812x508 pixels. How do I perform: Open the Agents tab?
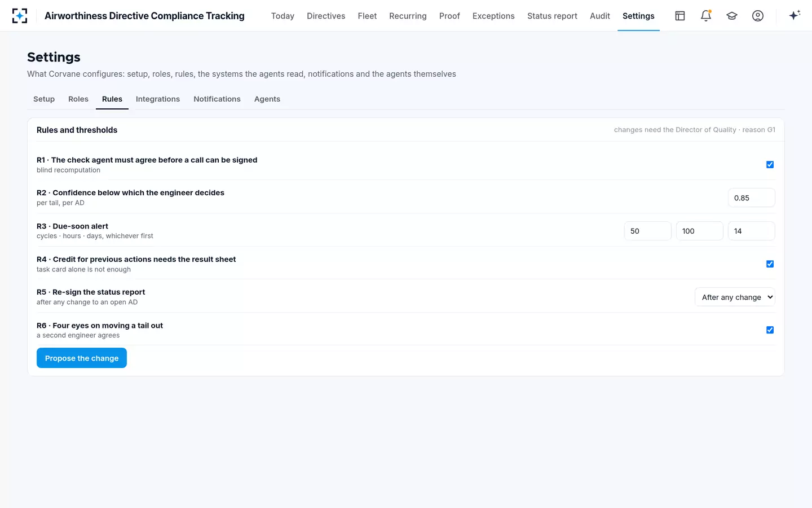(267, 99)
